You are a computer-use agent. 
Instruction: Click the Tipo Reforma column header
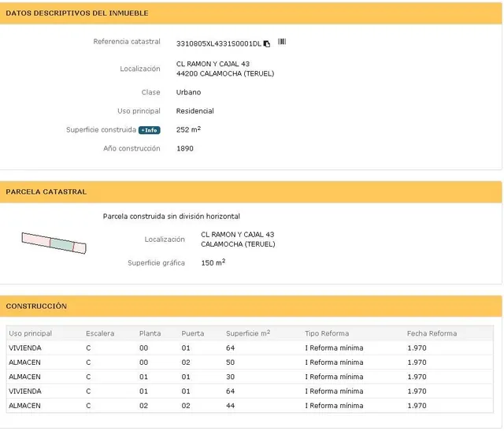327,333
